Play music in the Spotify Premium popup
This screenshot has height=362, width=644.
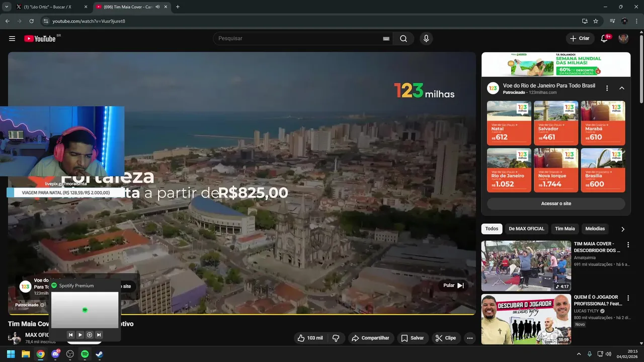click(80, 335)
